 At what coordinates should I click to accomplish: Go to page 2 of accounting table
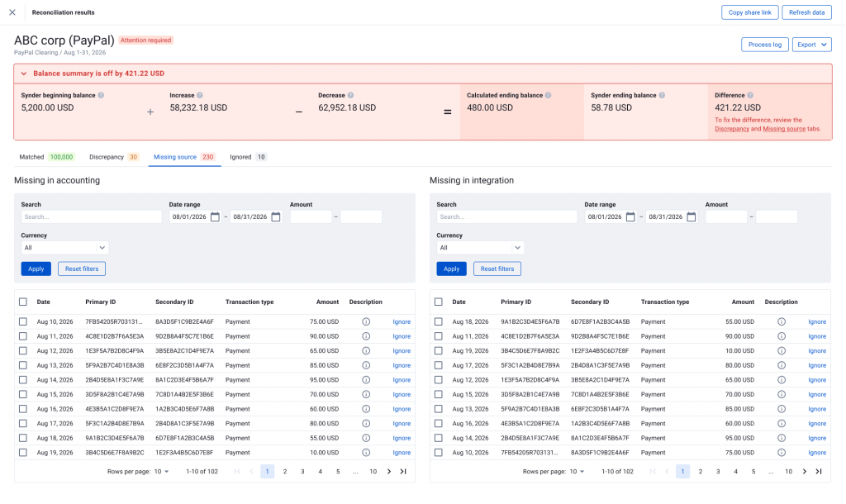[x=285, y=471]
